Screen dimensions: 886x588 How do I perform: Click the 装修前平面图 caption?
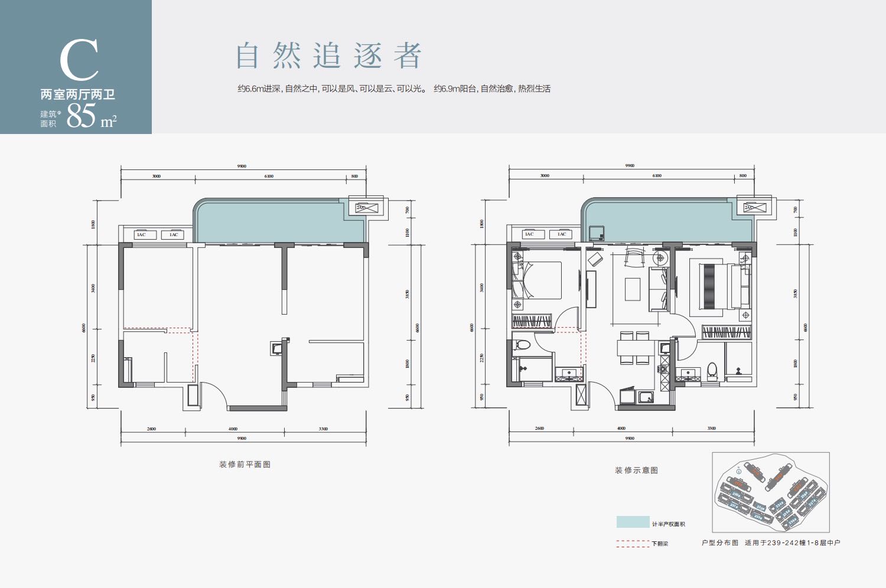tap(245, 465)
